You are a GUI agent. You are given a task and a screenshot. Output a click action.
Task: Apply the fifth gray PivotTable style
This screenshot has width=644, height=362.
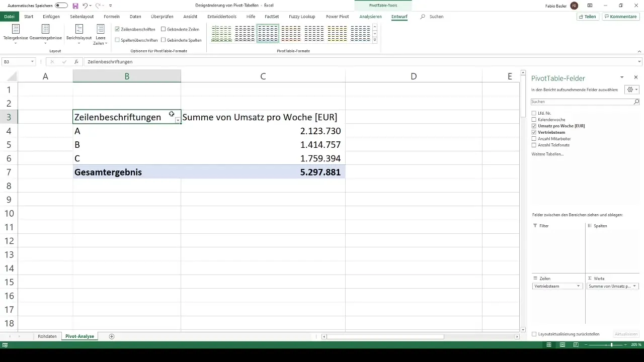pos(314,34)
